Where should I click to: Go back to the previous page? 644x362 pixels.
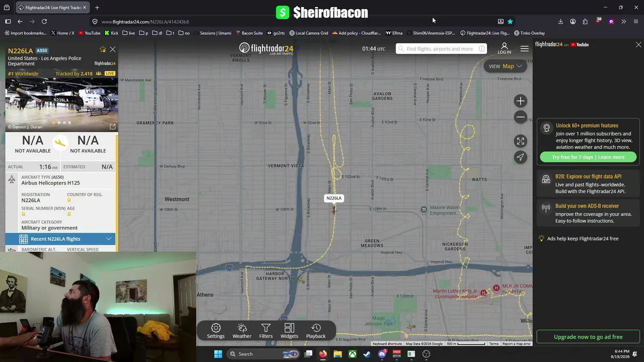click(x=20, y=22)
